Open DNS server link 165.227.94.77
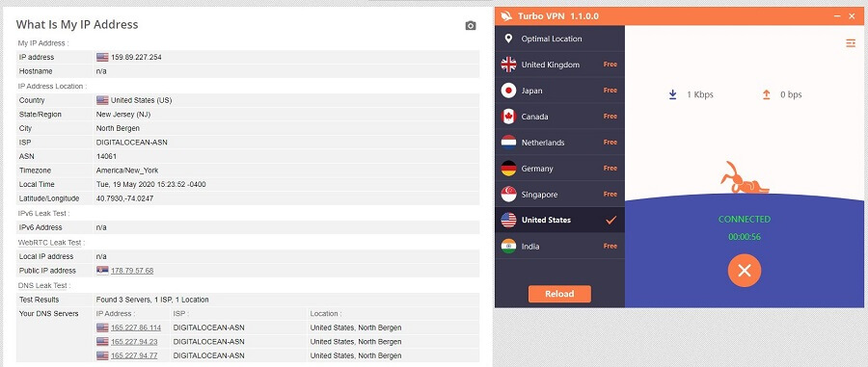The image size is (868, 367). [x=134, y=355]
